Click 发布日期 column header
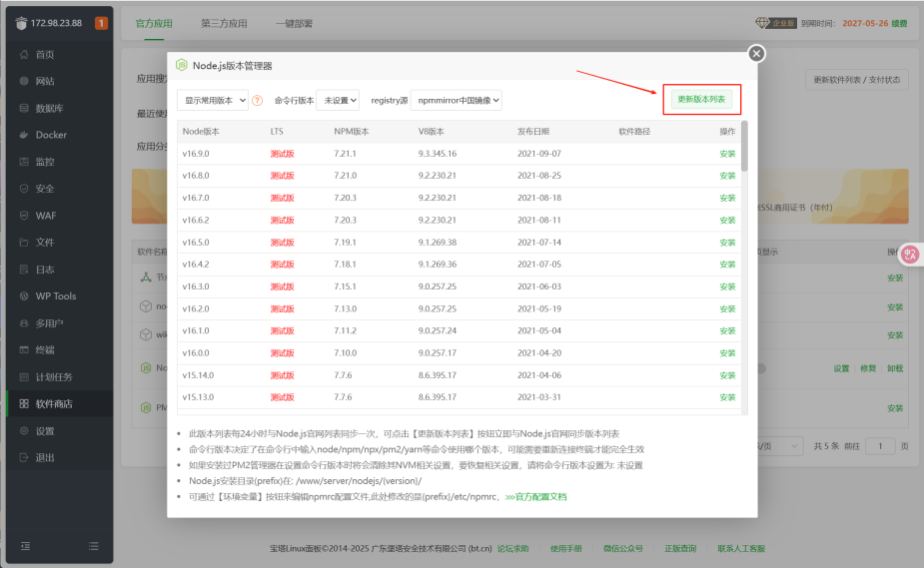Image resolution: width=924 pixels, height=568 pixels. coord(532,131)
